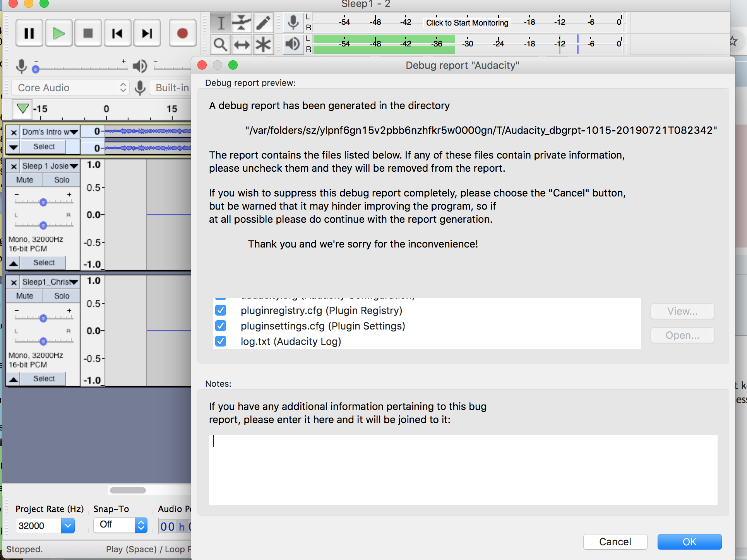Screen dimensions: 747x560
Task: Expand the collapsed Dom's Intro track
Action: coord(14,147)
